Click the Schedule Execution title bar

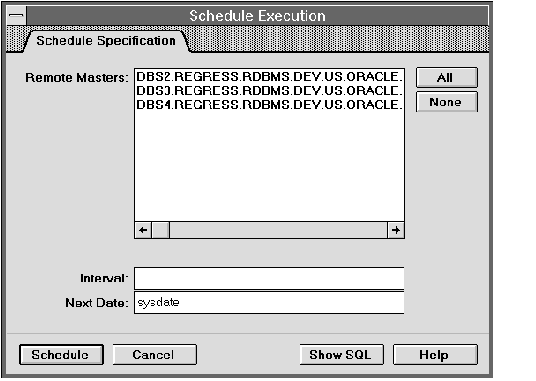click(x=257, y=16)
